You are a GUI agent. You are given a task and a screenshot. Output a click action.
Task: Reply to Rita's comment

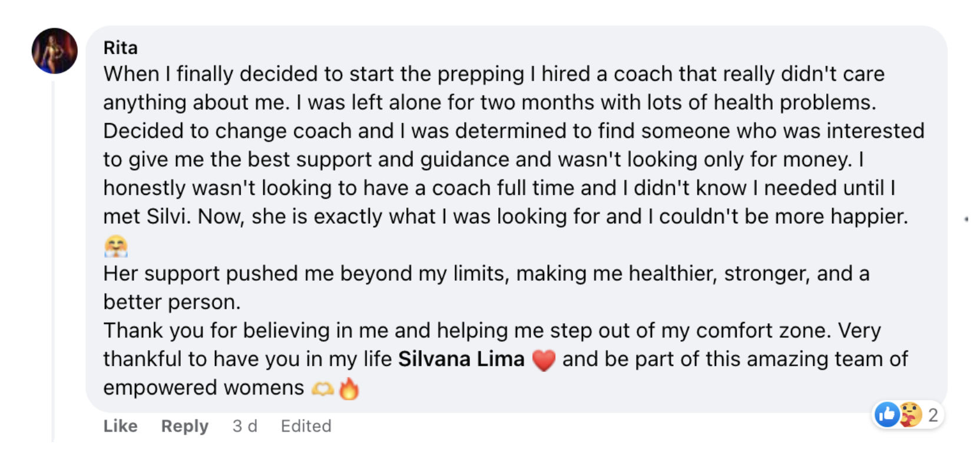click(x=184, y=426)
